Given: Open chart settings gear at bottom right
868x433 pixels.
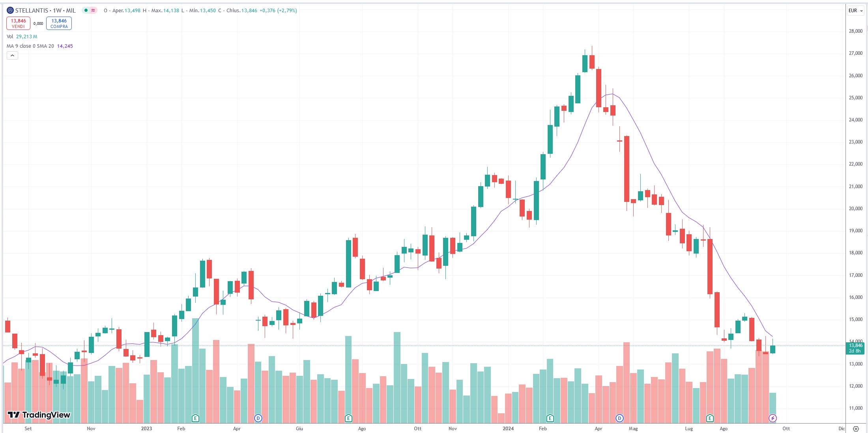Looking at the screenshot, I should tap(856, 429).
